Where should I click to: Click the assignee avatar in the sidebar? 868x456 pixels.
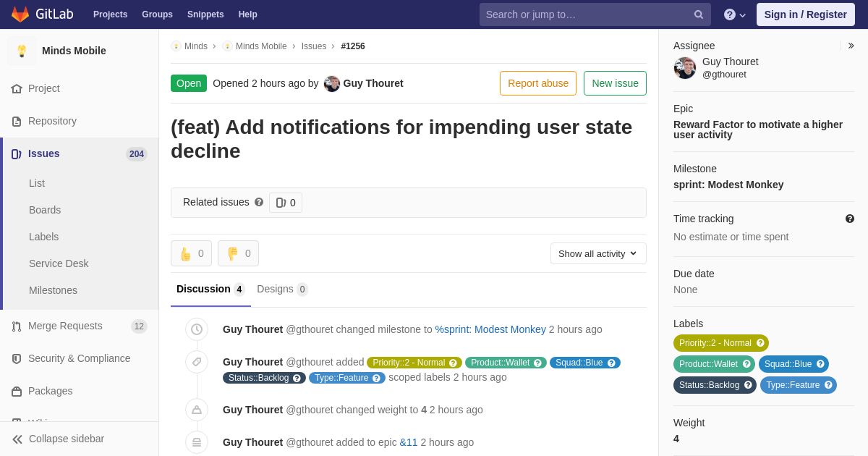click(x=685, y=68)
